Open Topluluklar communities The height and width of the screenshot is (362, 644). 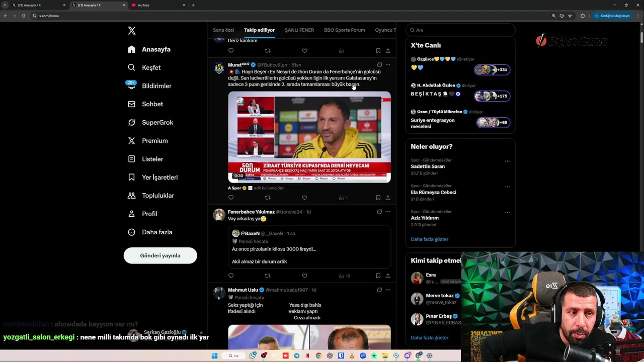click(x=150, y=196)
